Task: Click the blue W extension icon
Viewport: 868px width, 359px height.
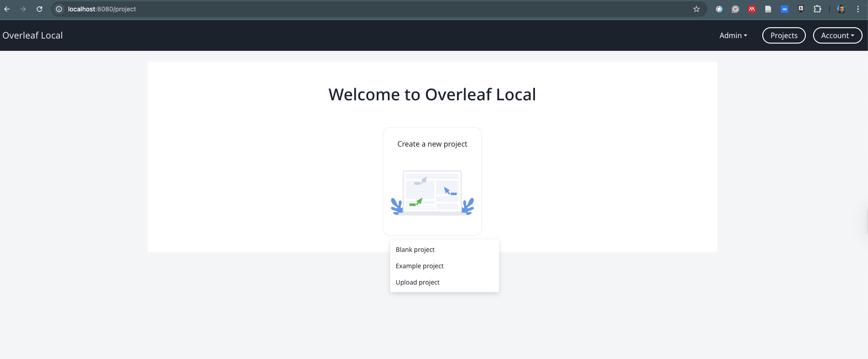Action: 785,9
